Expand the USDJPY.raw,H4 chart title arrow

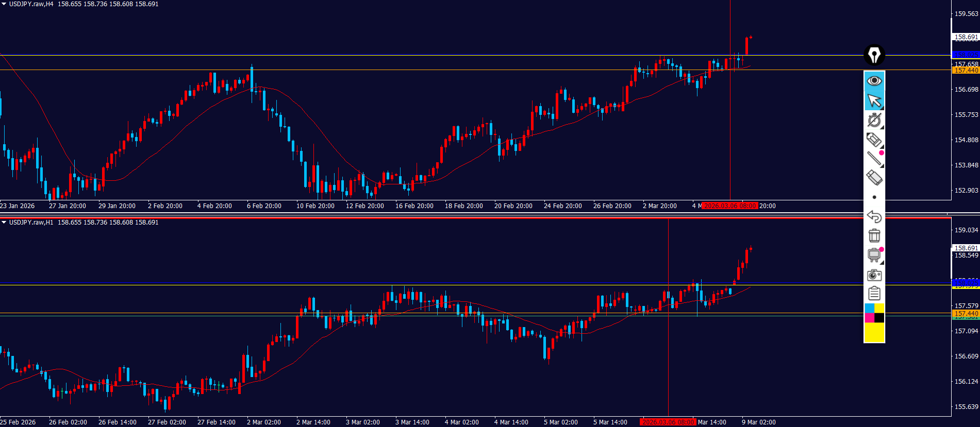tap(4, 4)
